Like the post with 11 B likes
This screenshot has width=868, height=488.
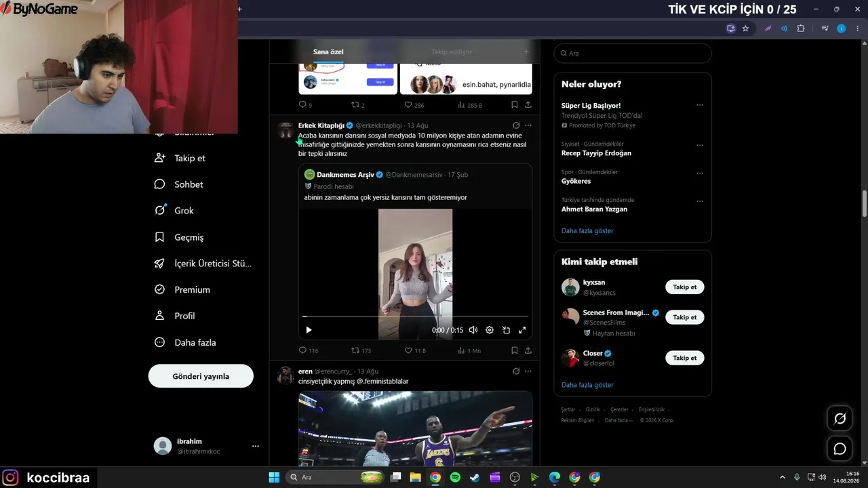415,350
